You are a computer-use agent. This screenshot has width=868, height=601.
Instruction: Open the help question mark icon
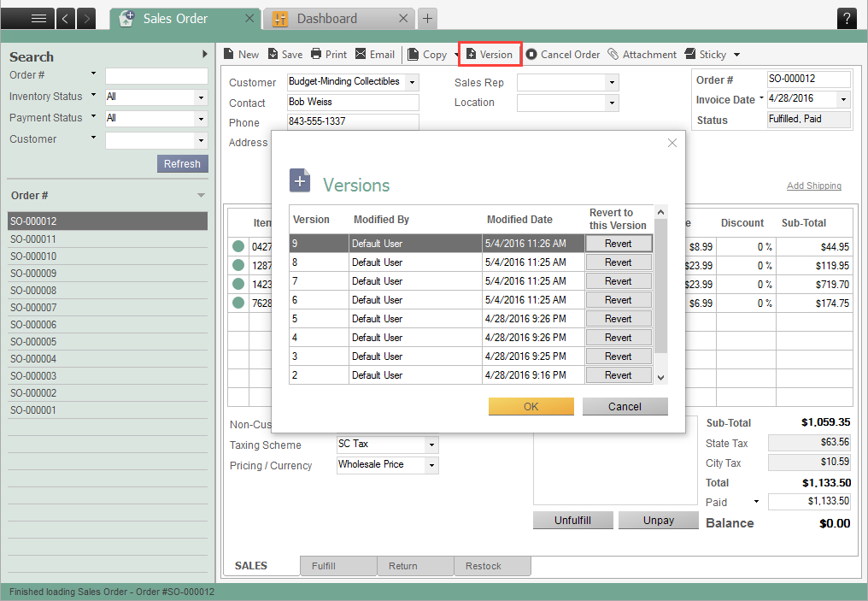(847, 19)
